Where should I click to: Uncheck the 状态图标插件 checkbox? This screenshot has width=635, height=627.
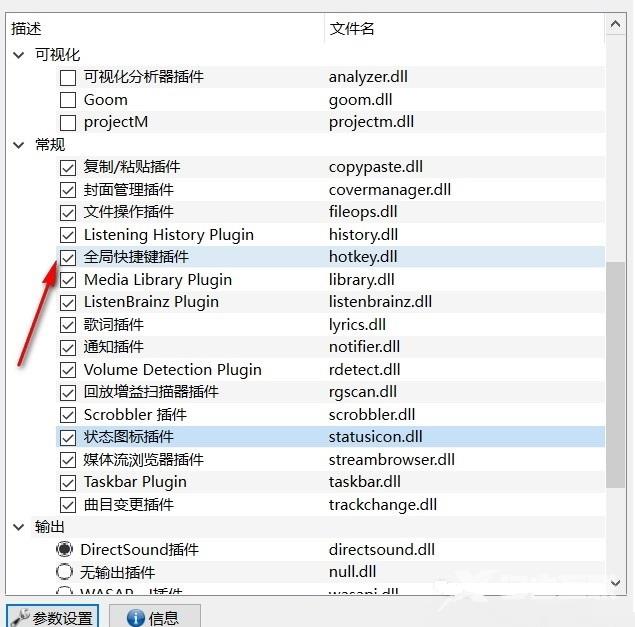coord(68,437)
